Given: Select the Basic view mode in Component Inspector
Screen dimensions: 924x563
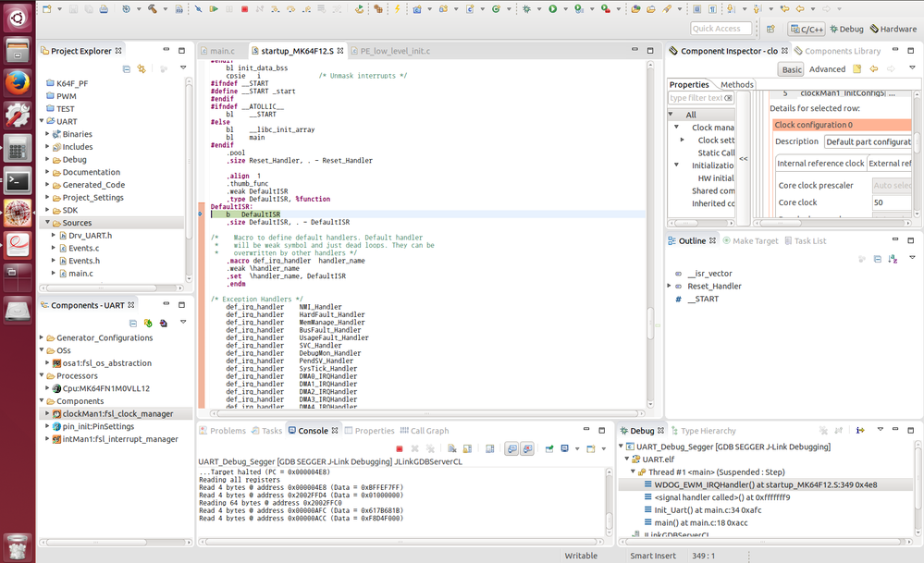Looking at the screenshot, I should (792, 69).
